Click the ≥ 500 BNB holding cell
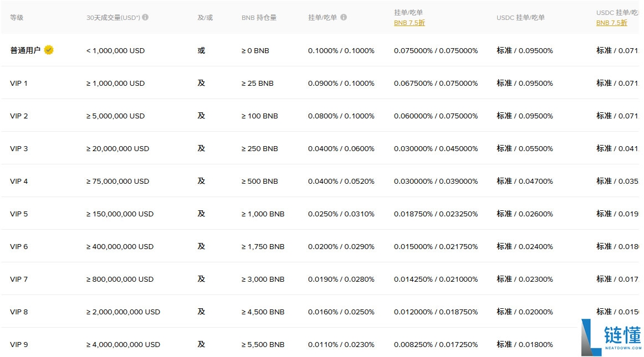 click(259, 182)
